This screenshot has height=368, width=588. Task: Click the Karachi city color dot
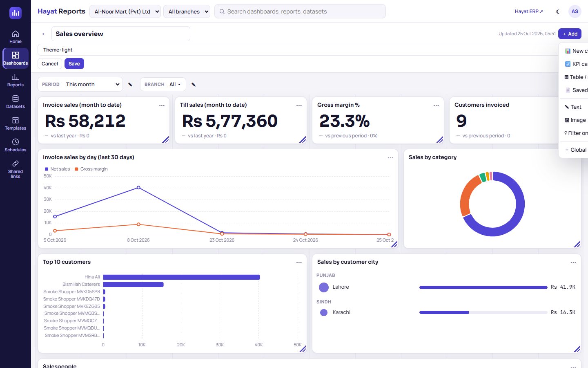tap(324, 312)
